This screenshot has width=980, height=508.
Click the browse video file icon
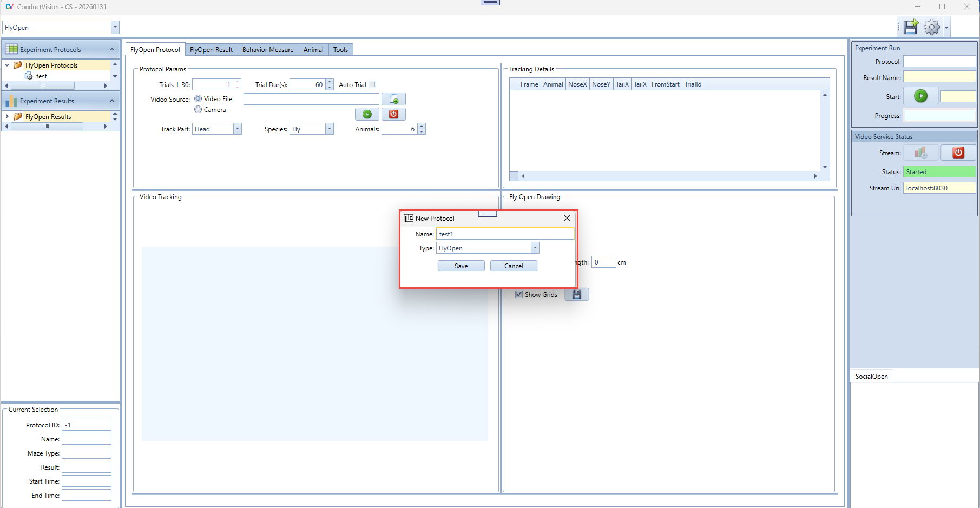click(393, 99)
